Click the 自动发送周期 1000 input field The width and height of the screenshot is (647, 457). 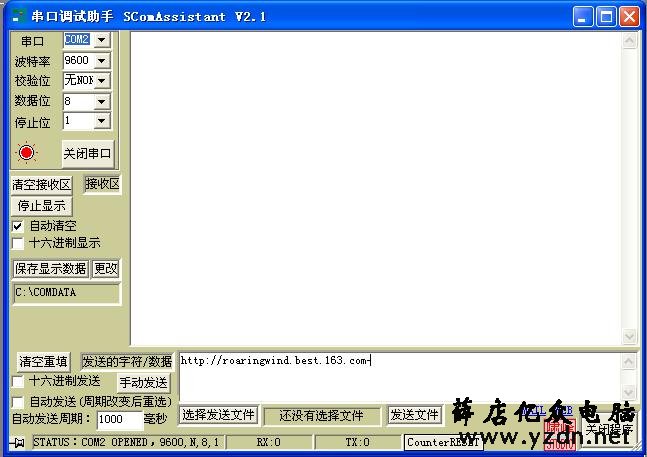120,419
